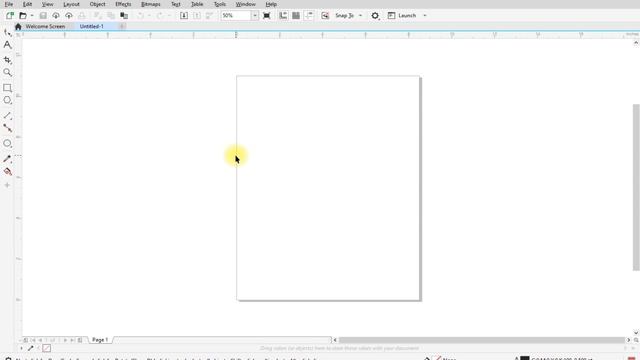640x360 pixels.
Task: Click the Undo arrow icon
Action: 140,16
